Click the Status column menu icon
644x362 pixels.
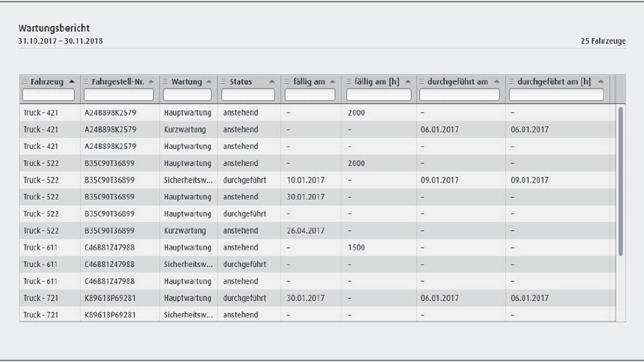pos(223,81)
